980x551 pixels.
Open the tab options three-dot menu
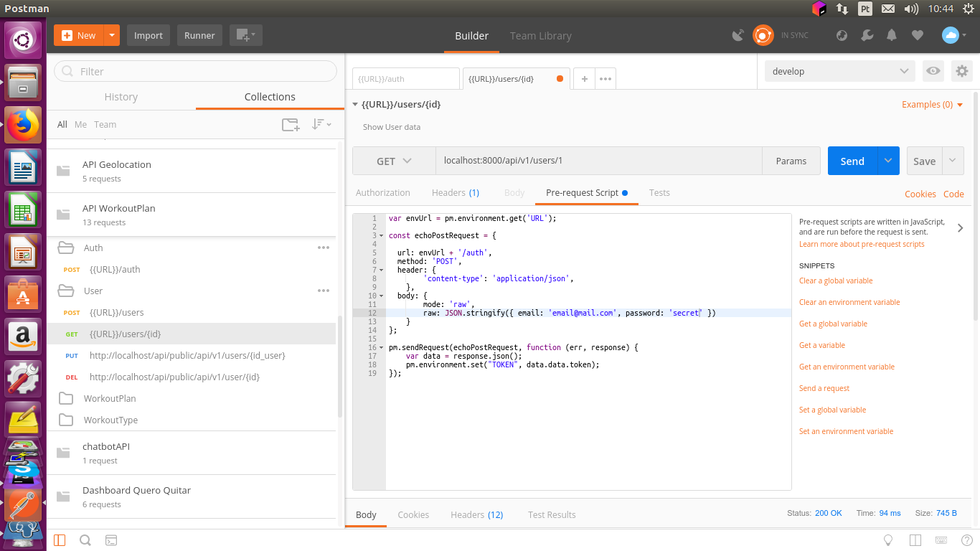[x=606, y=79]
